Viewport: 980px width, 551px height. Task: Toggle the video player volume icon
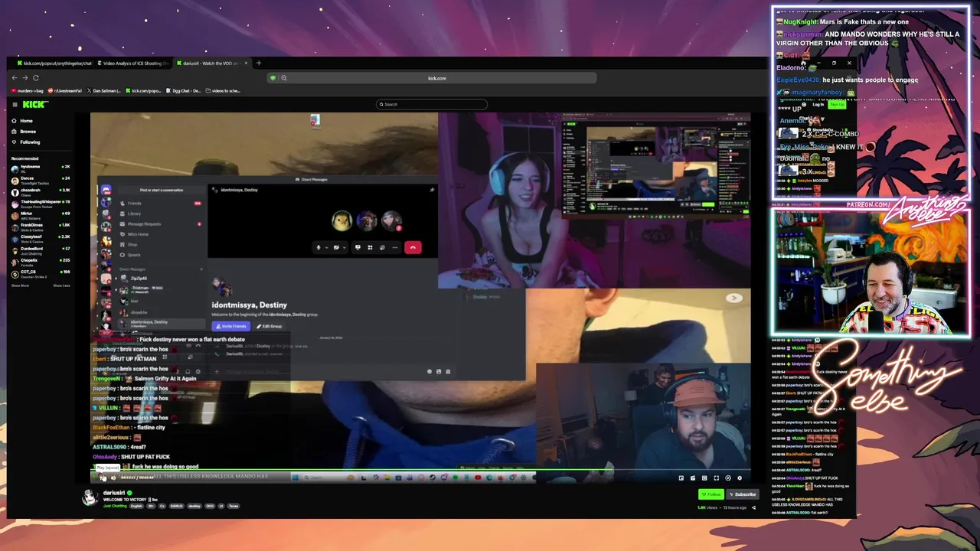click(x=113, y=478)
